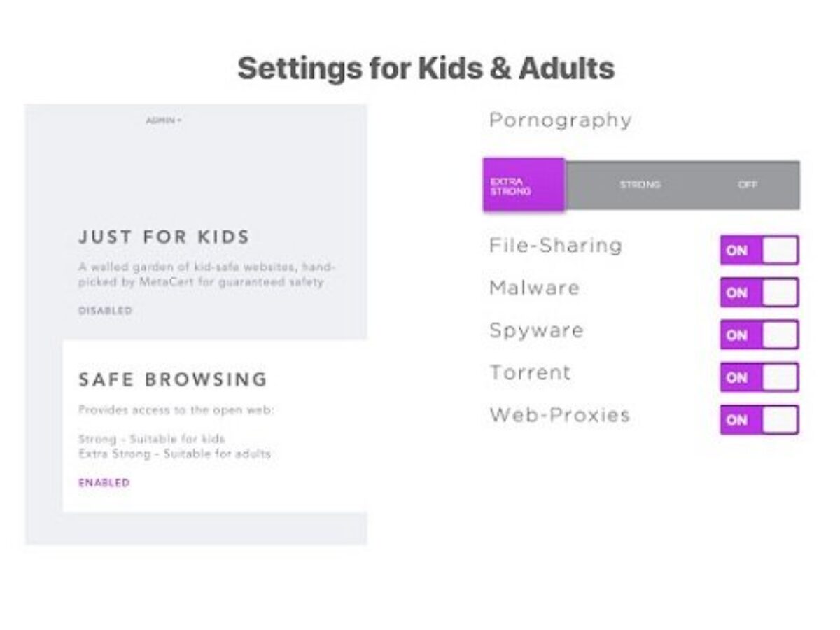Click the Settings for Kids & Adults heading
The width and height of the screenshot is (840, 630).
[x=426, y=69]
